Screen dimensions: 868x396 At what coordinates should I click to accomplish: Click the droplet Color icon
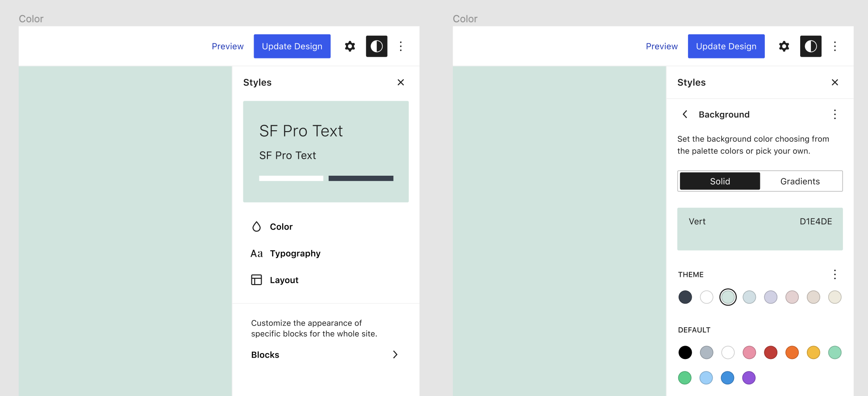coord(256,227)
